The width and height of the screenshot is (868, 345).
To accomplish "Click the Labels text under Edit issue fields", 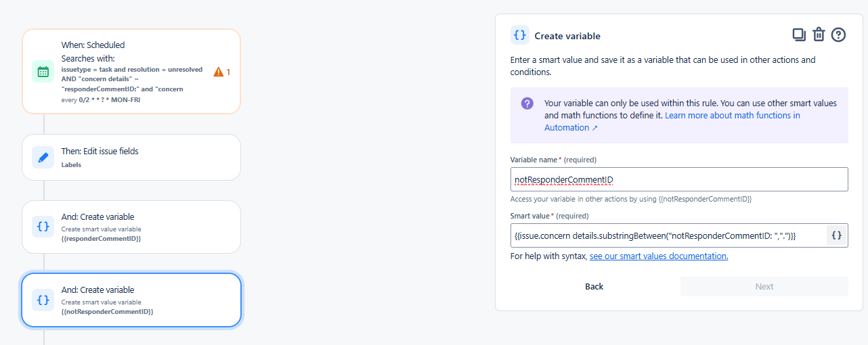I will (71, 165).
